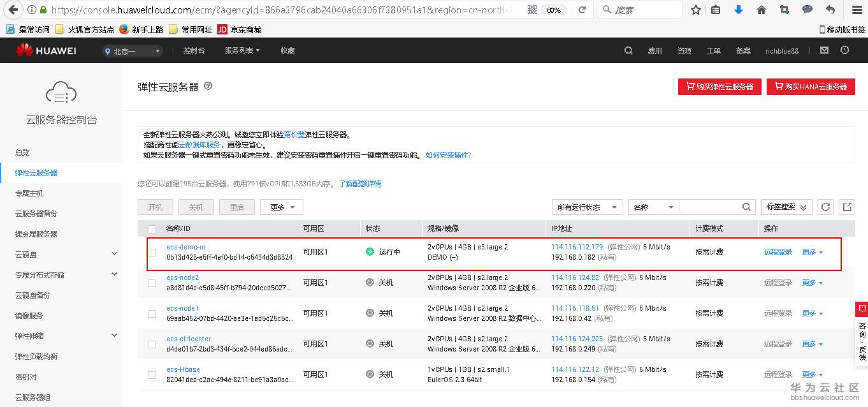Screen dimensions: 868x407
Task: Open the 更多 dropdown above the server table
Action: tap(281, 207)
